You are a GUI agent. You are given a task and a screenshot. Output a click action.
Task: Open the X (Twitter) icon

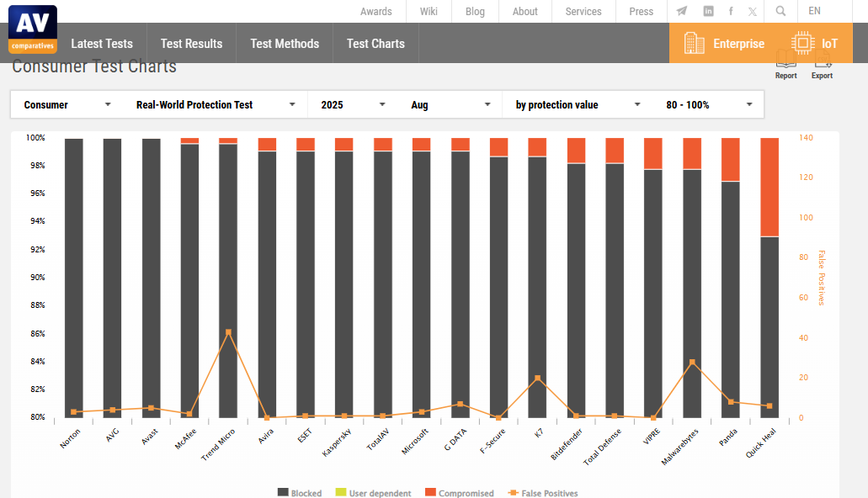click(x=753, y=11)
